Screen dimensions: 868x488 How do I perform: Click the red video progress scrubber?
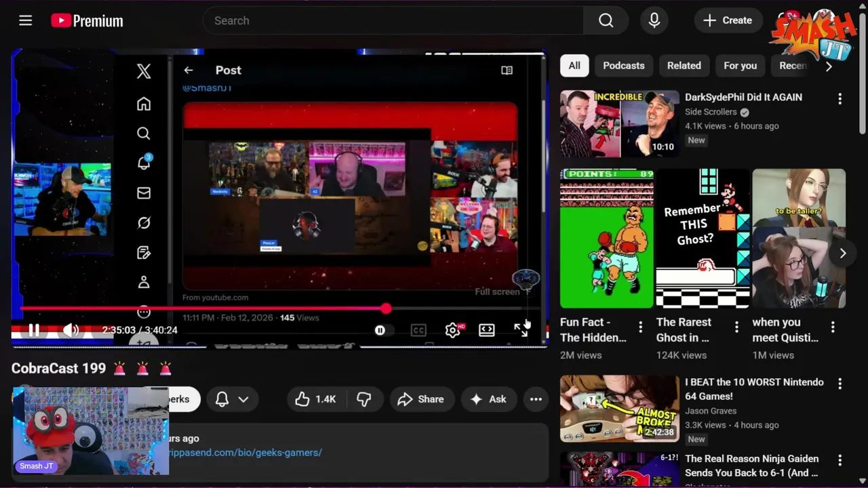386,308
